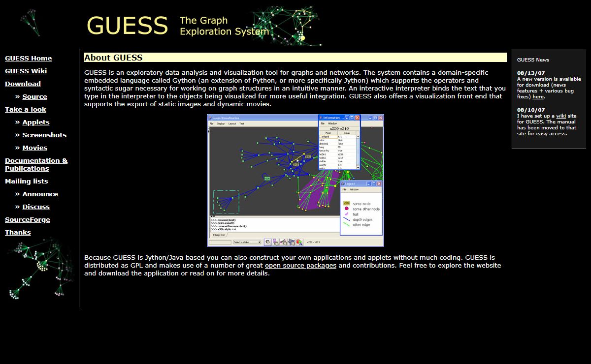Click the Announce mailing list link

[40, 194]
